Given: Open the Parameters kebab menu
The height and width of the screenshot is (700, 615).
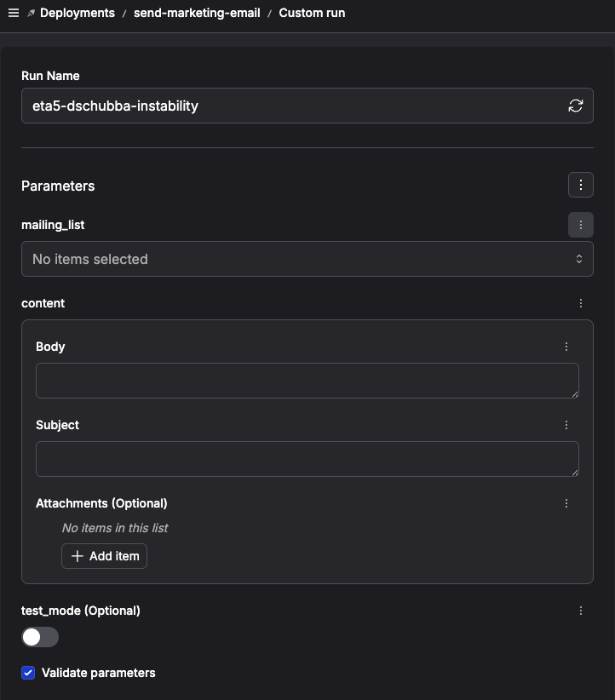Looking at the screenshot, I should [x=581, y=185].
